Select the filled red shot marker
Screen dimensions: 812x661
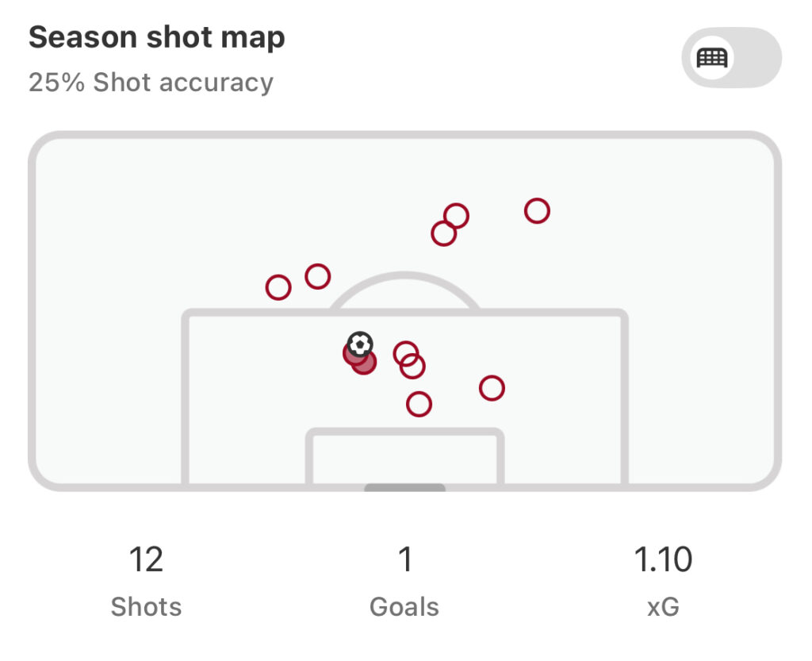coord(365,363)
